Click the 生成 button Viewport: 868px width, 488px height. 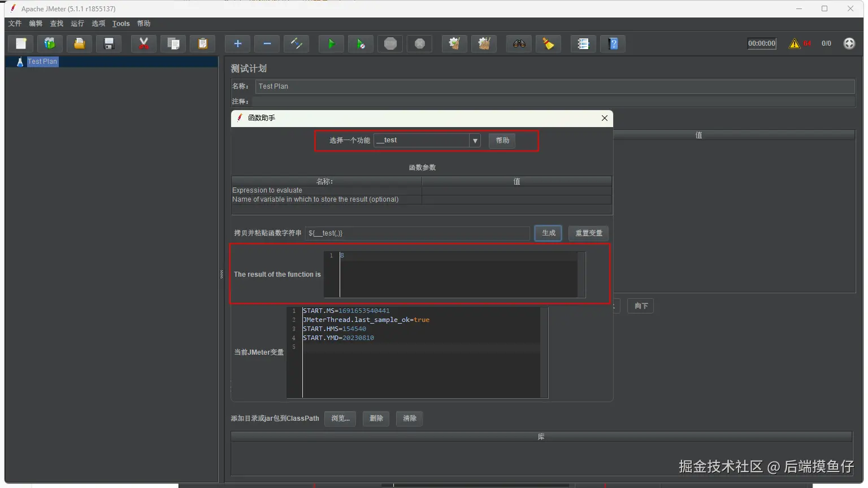point(549,233)
